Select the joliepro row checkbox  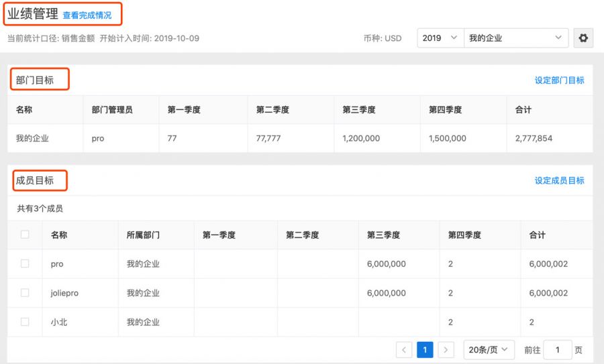pos(25,293)
